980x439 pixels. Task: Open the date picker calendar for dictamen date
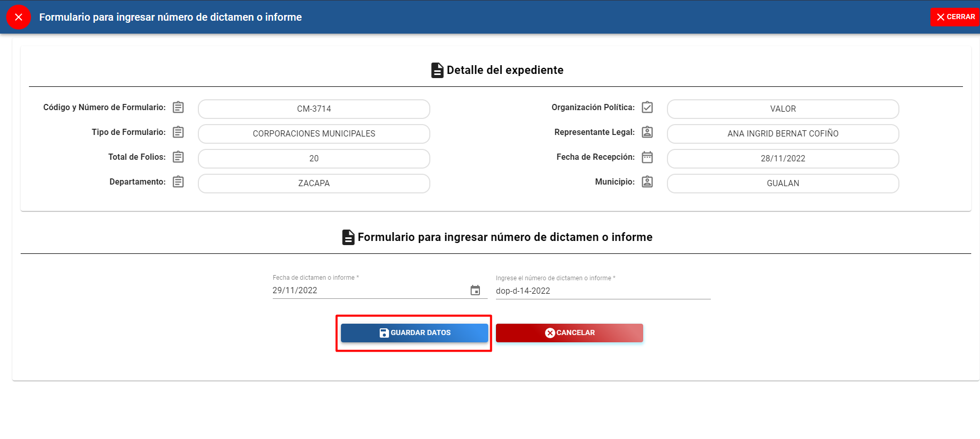tap(475, 291)
